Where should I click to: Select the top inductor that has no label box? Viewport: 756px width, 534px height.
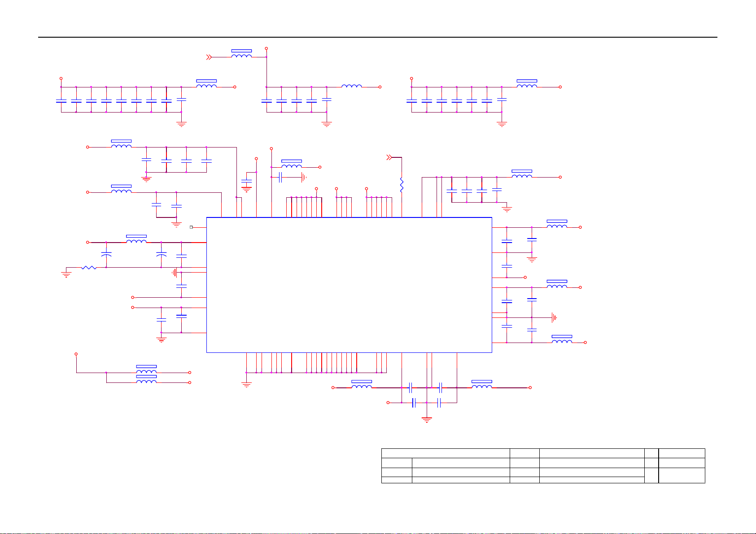(352, 86)
